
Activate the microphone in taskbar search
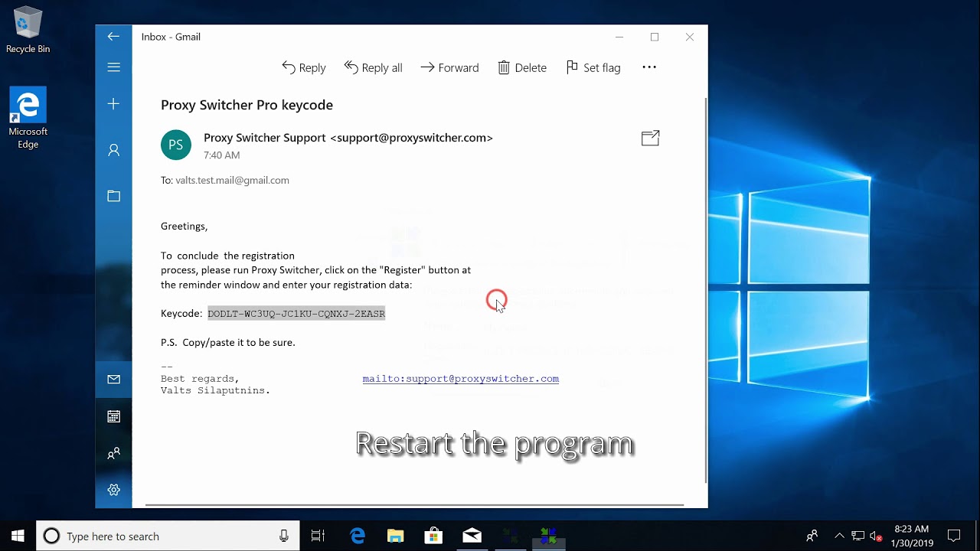(284, 536)
